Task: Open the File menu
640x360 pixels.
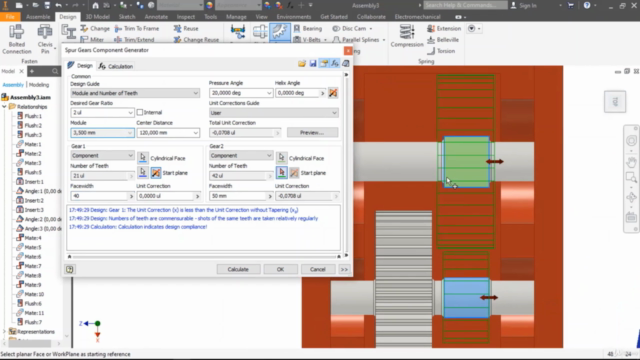Action: tap(10, 17)
